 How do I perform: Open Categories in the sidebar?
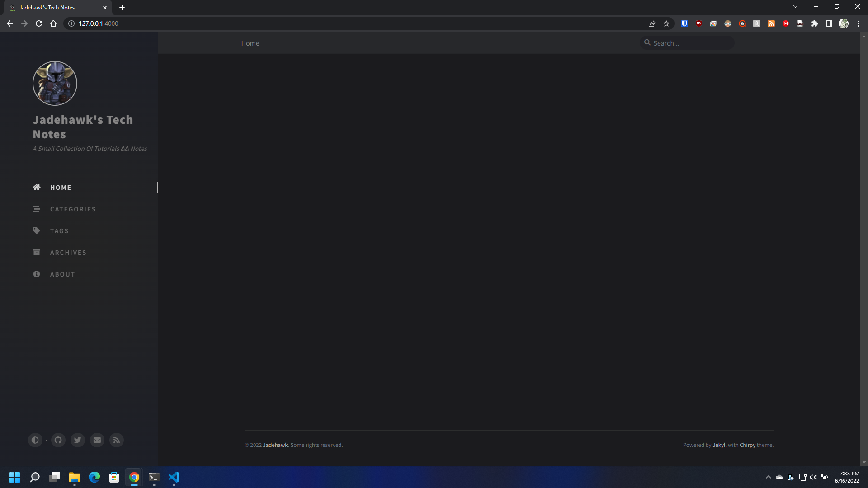(x=73, y=209)
